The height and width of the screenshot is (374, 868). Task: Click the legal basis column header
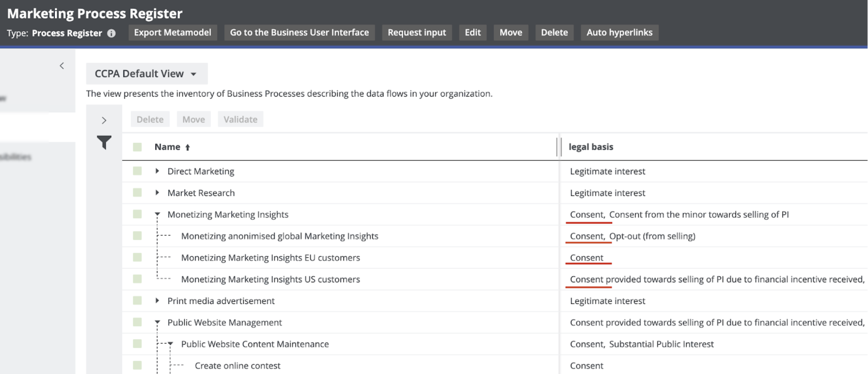coord(591,147)
